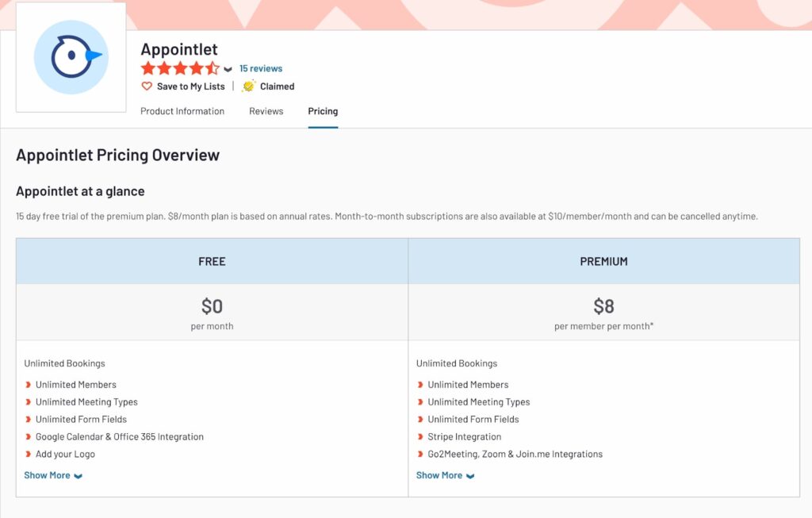This screenshot has width=812, height=518.
Task: Click the PREMIUM plan header
Action: click(603, 261)
